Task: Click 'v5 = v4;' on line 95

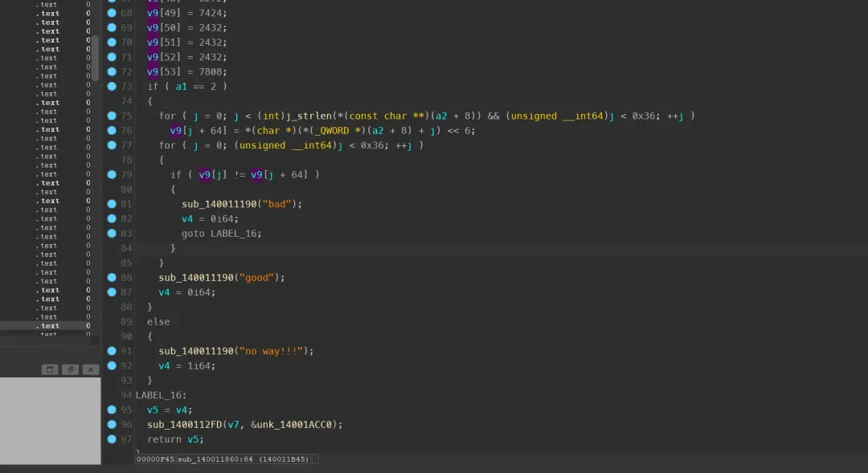Action: pyautogui.click(x=170, y=410)
